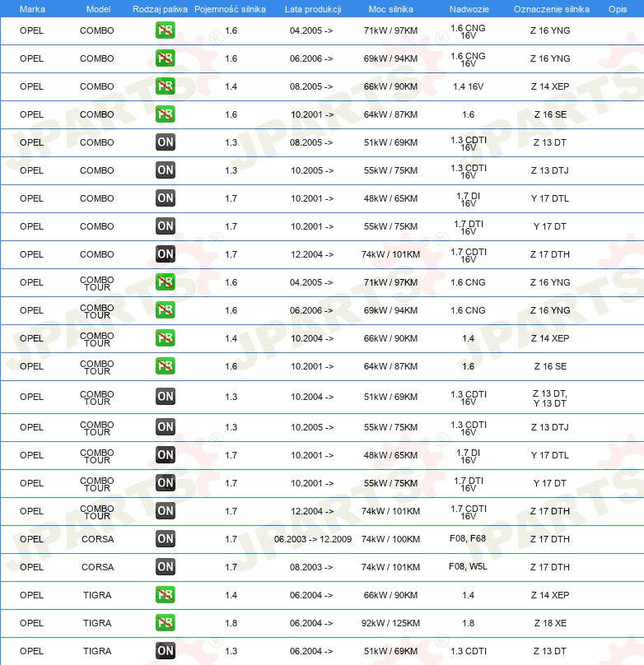Image resolution: width=644 pixels, height=665 pixels.
Task: Click the ON diesel icon in Combo 1.7 DTI Y 17 DT row
Action: tap(165, 226)
